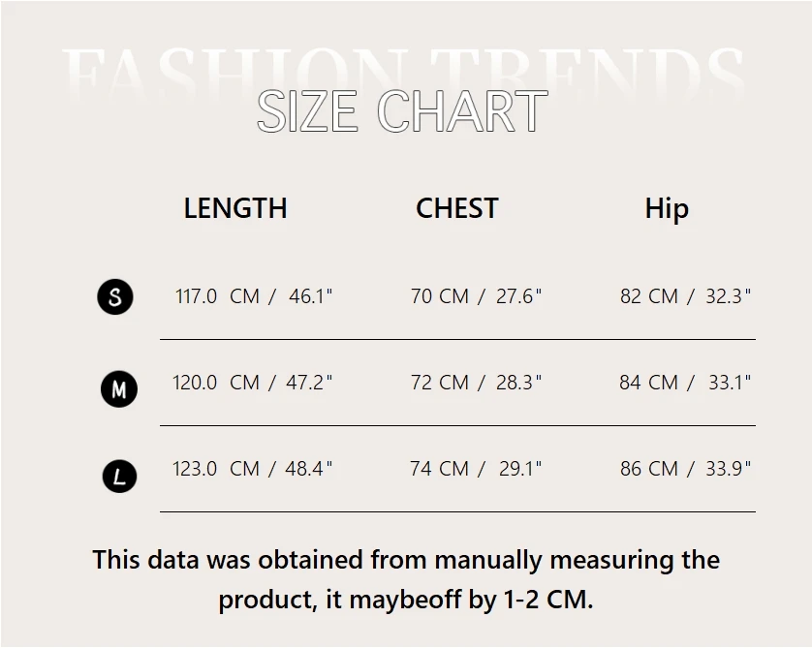The height and width of the screenshot is (648, 812).
Task: Click the L size circle icon
Action: 119,476
